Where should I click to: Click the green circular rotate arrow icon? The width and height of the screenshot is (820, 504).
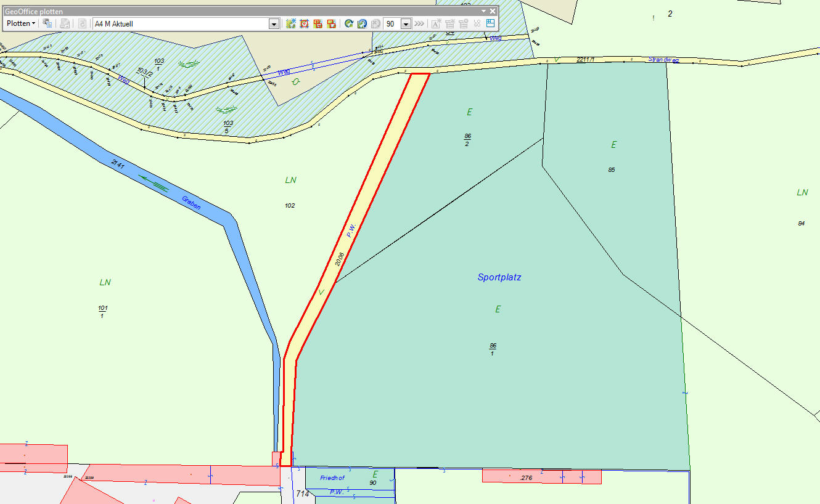[349, 23]
